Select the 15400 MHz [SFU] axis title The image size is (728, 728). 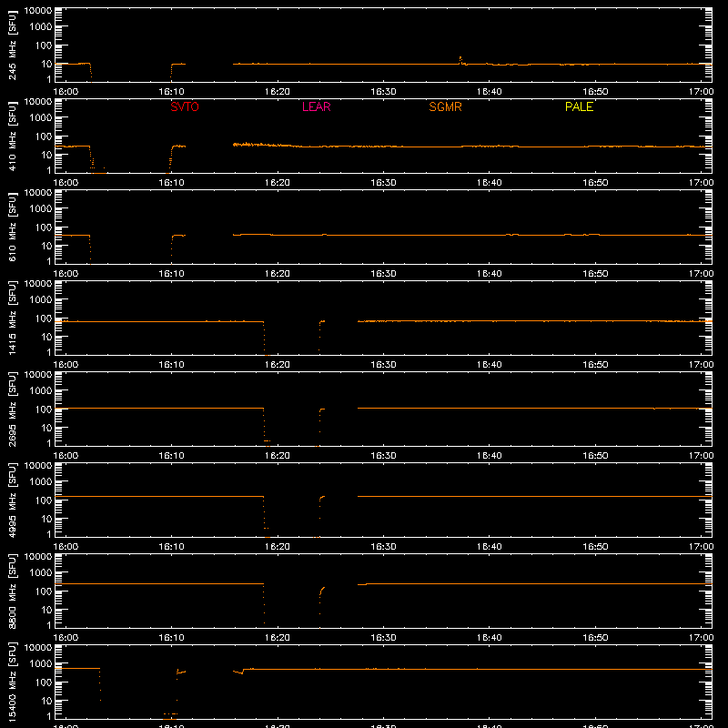[x=12, y=682]
